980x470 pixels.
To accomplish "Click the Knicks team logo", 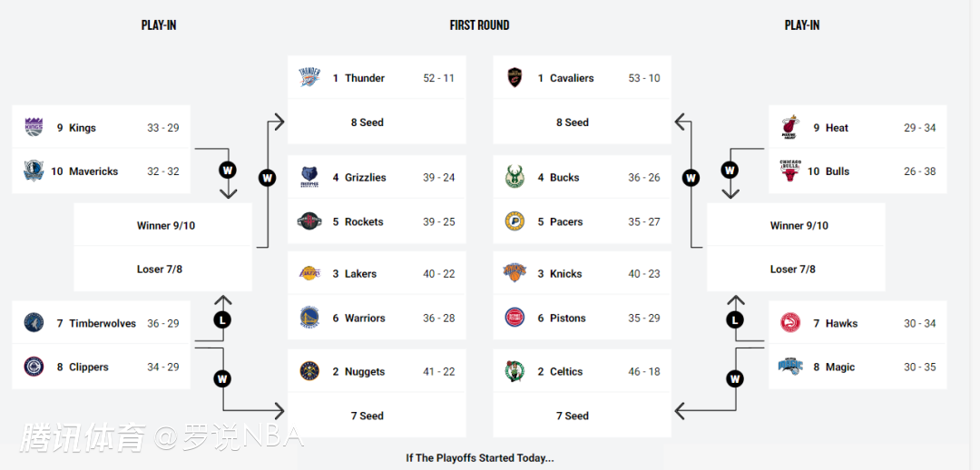I will (514, 274).
